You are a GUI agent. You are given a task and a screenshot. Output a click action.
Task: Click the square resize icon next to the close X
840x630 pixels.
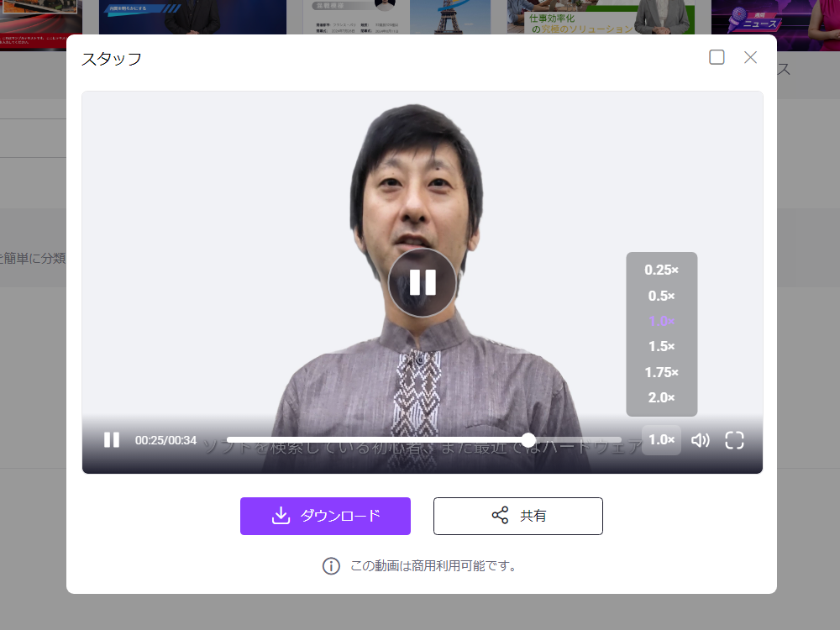(717, 57)
